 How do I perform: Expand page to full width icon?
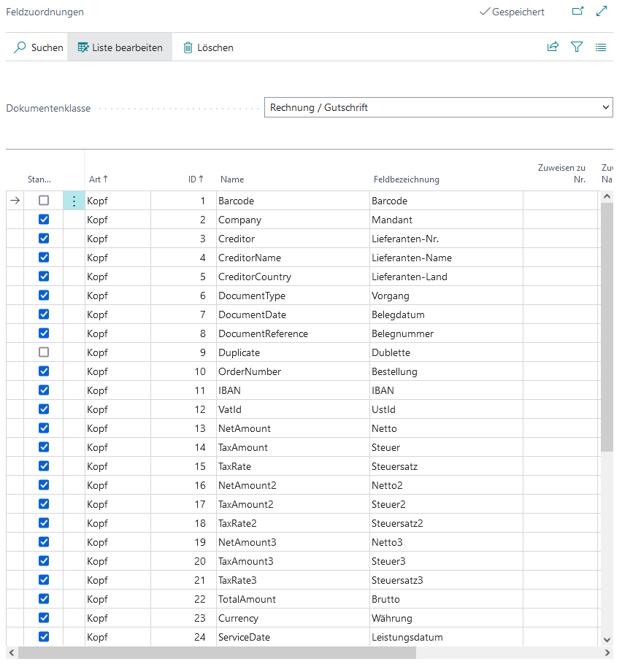click(x=602, y=12)
